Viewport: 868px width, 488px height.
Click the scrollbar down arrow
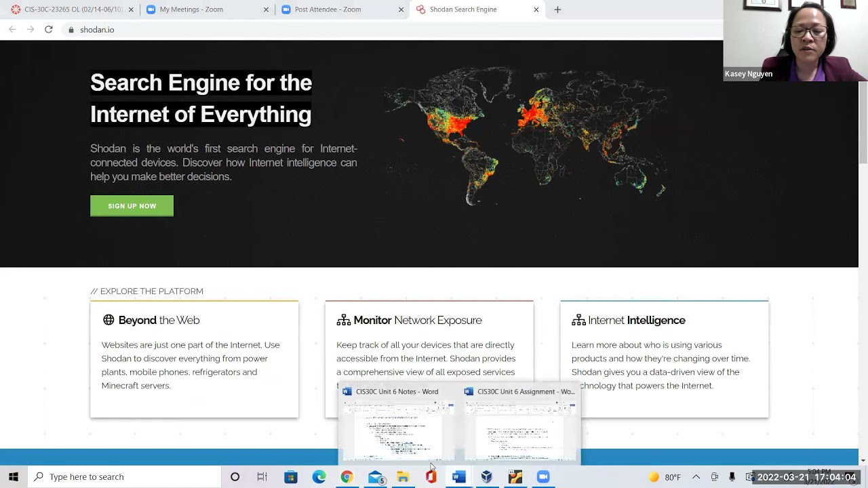click(863, 461)
